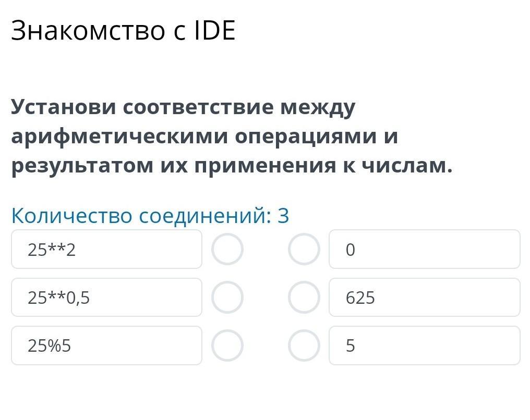Click the "Знакомство с IDE" page title
This screenshot has height=420, width=530.
(123, 31)
